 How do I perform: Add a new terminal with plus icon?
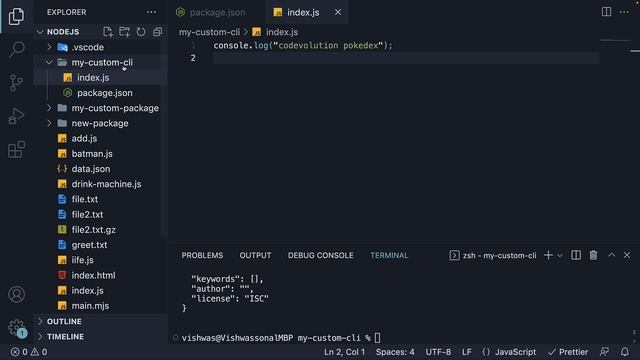(x=548, y=255)
